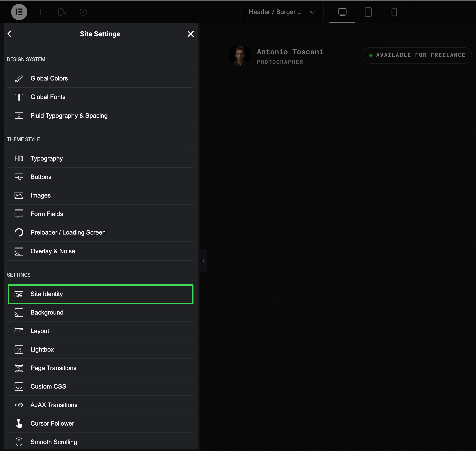Screen dimensions: 476x451
Task: Switch to mobile preview mode
Action: tap(394, 12)
